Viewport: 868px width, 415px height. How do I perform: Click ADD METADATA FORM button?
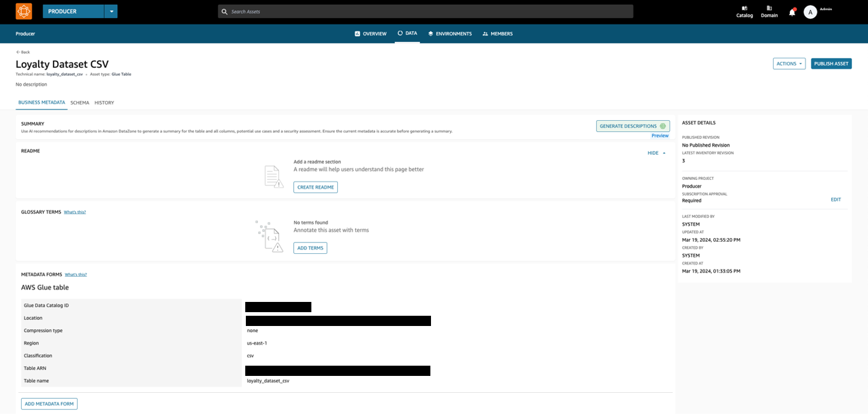tap(49, 404)
